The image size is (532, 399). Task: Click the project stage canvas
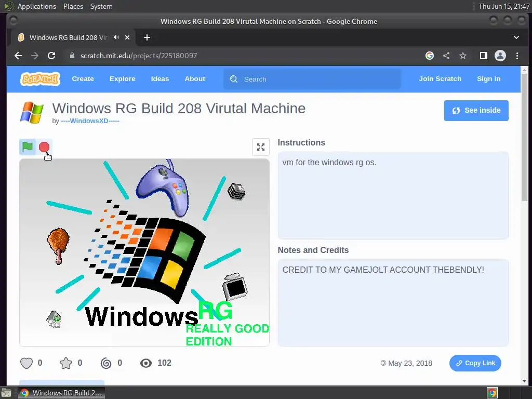144,252
